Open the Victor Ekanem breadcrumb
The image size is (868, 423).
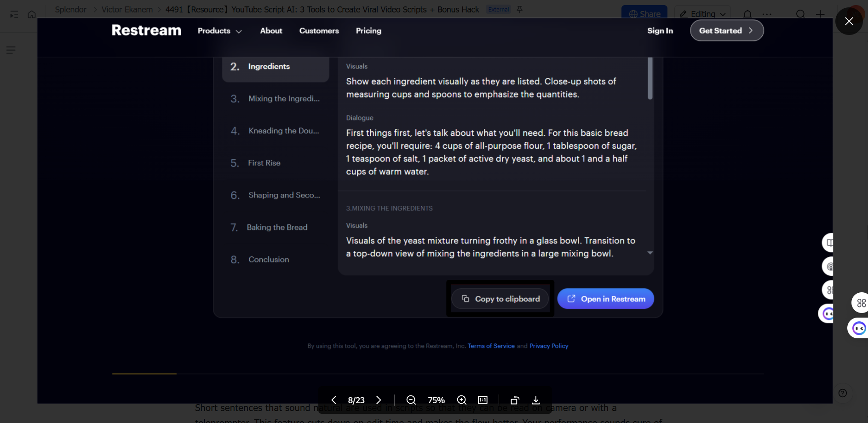127,10
